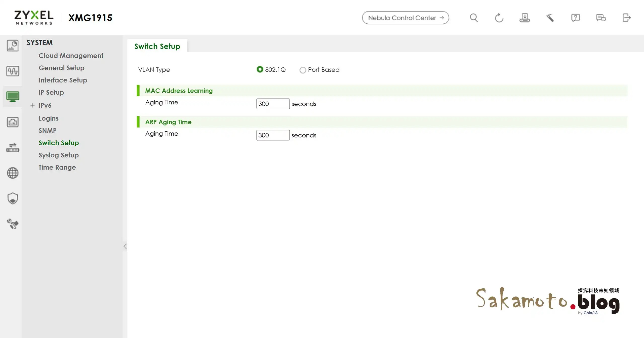
Task: Select the Switch Setup tab
Action: [157, 46]
